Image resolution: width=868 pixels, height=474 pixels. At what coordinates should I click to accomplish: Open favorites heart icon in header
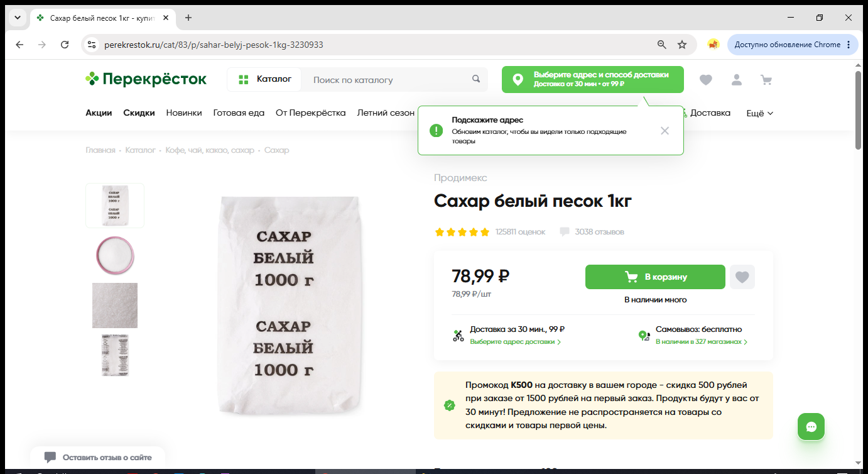pyautogui.click(x=706, y=80)
